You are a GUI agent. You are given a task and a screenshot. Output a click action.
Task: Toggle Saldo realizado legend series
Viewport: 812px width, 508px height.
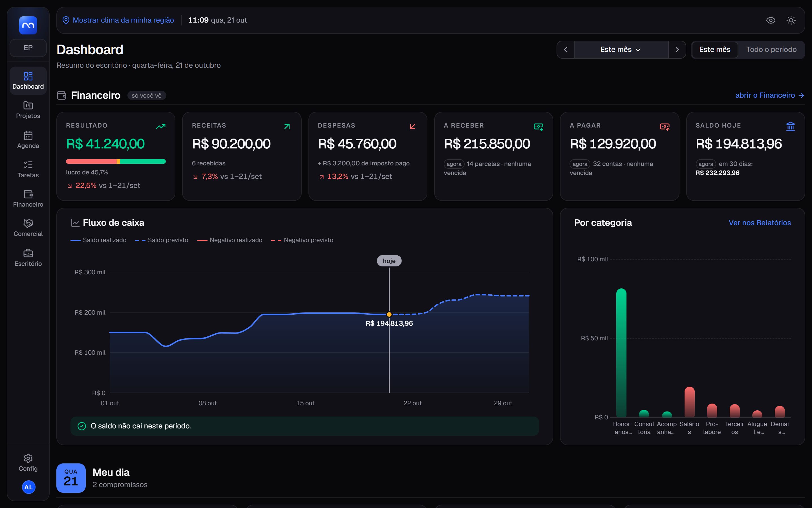[x=98, y=240]
